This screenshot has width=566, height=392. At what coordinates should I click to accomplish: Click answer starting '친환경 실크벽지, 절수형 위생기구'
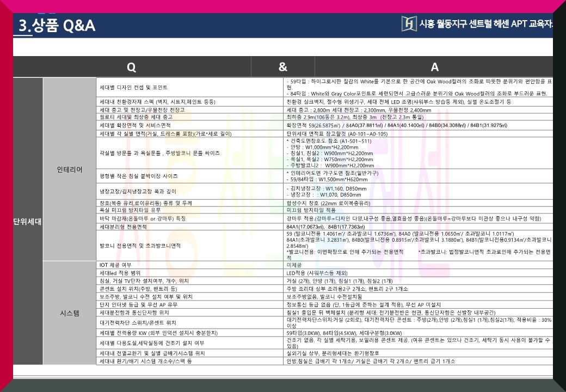(x=398, y=102)
